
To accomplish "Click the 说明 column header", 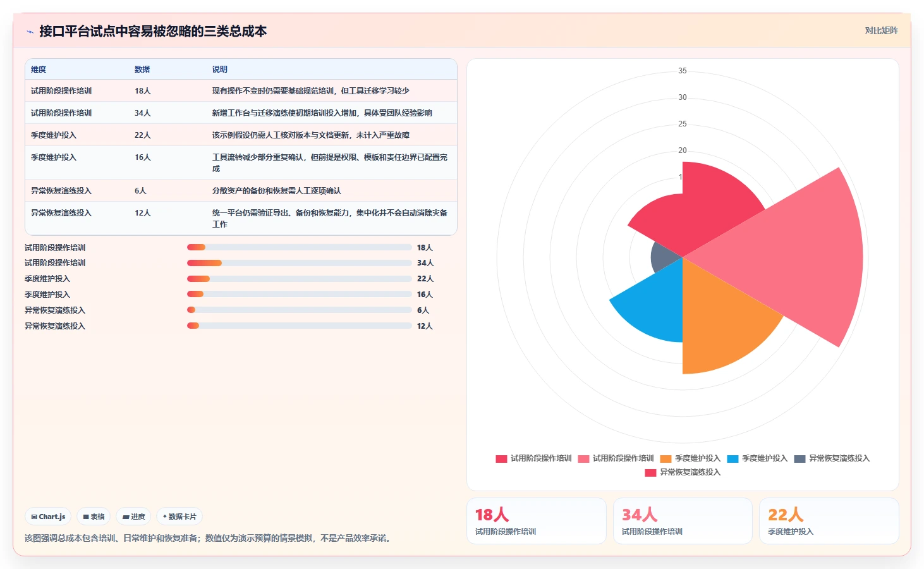I will click(x=220, y=70).
